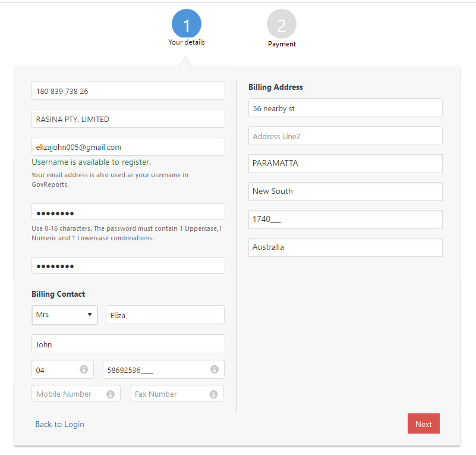Click the empty Address Line2 field
The width and height of the screenshot is (476, 455).
(x=345, y=136)
